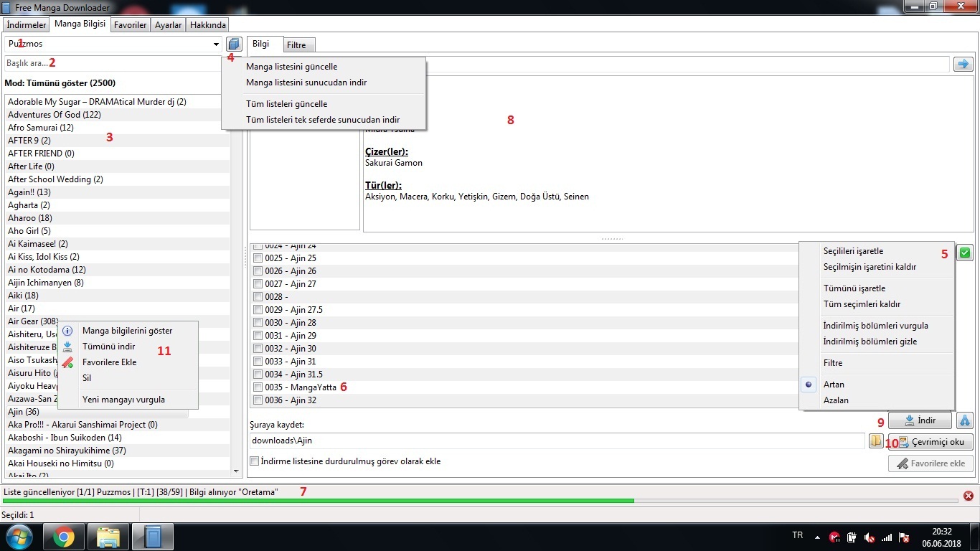
Task: Open Windows Explorer from the taskbar
Action: click(x=108, y=537)
